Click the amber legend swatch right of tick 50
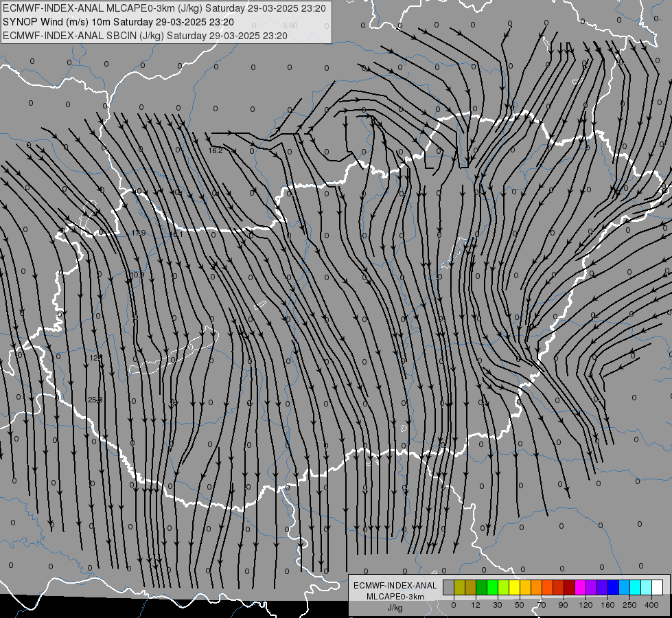 point(525,587)
